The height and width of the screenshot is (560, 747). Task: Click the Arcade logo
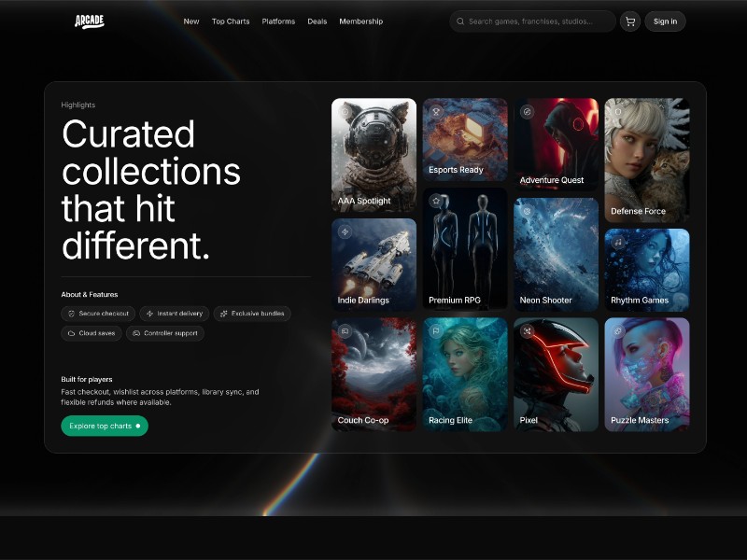coord(89,21)
